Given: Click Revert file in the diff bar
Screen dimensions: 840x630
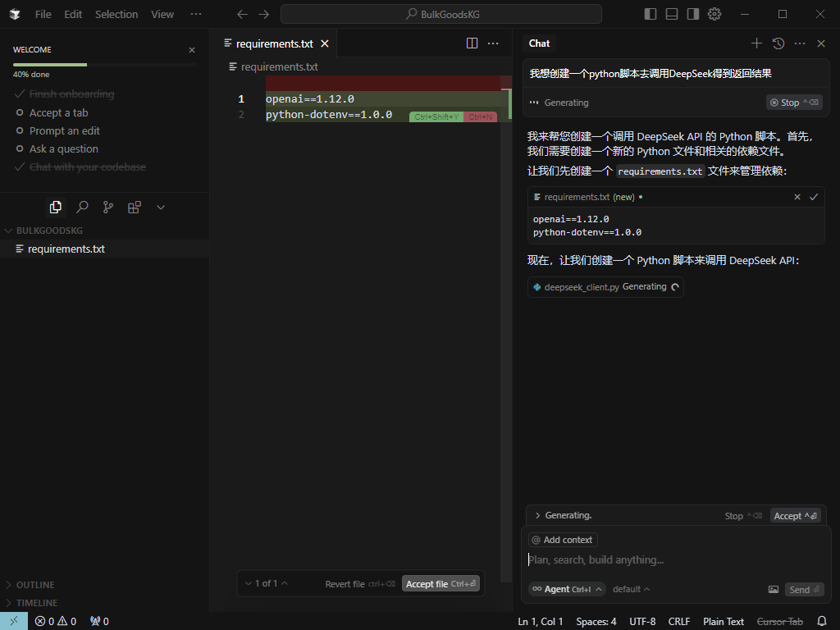Looking at the screenshot, I should click(345, 584).
